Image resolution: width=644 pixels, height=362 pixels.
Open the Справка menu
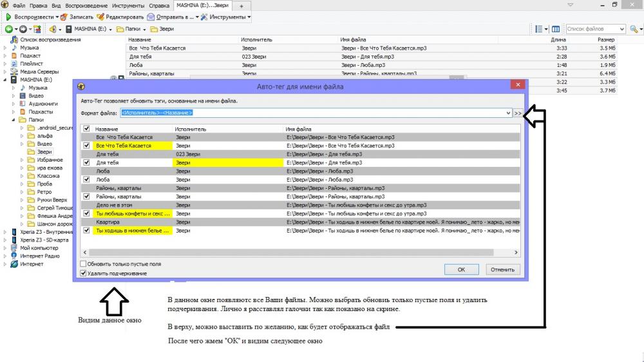click(x=159, y=6)
